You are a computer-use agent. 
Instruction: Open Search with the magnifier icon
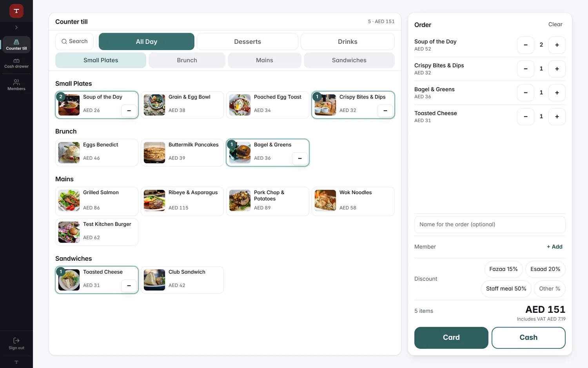[74, 41]
